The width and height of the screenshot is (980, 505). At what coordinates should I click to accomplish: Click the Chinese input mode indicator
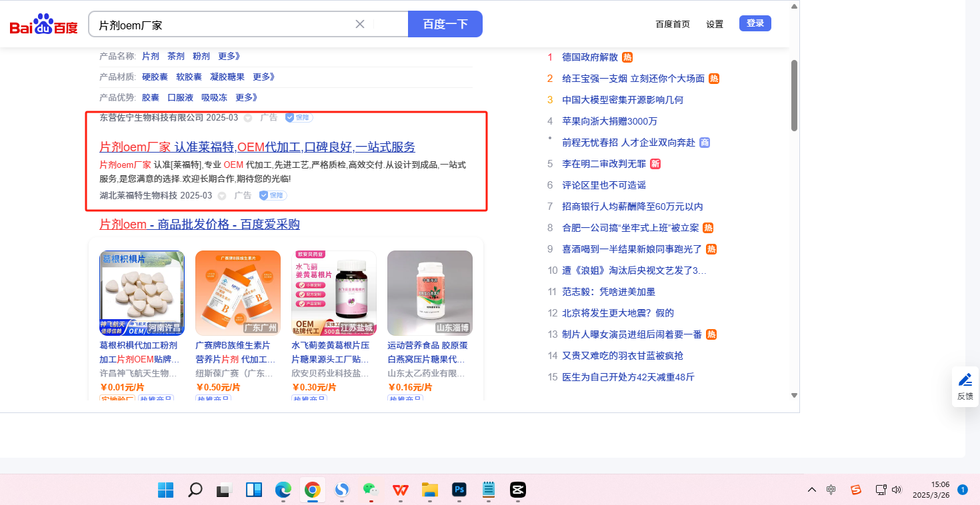click(x=831, y=490)
